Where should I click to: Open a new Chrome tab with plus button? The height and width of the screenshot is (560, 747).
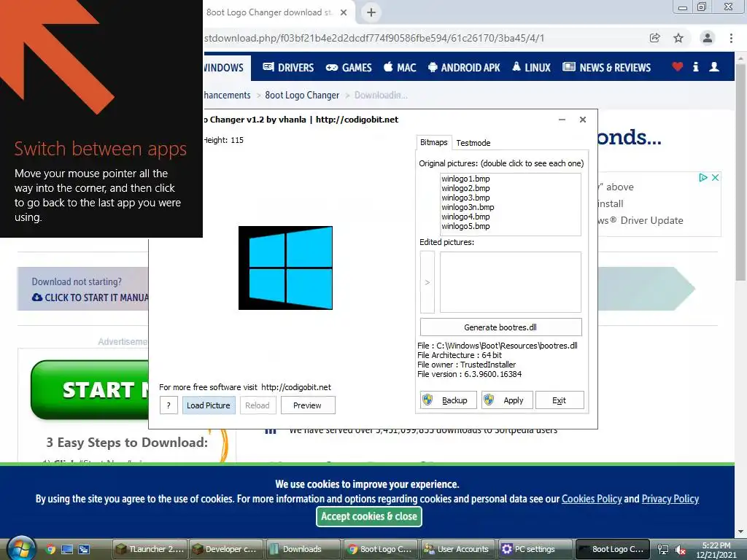coord(371,12)
